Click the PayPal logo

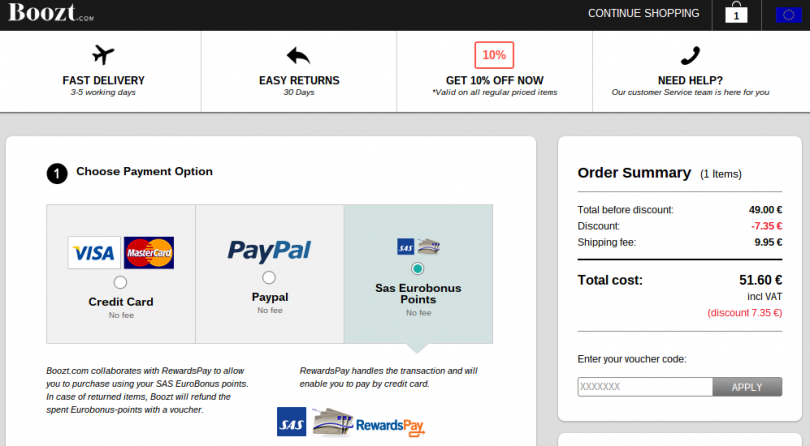tap(269, 251)
